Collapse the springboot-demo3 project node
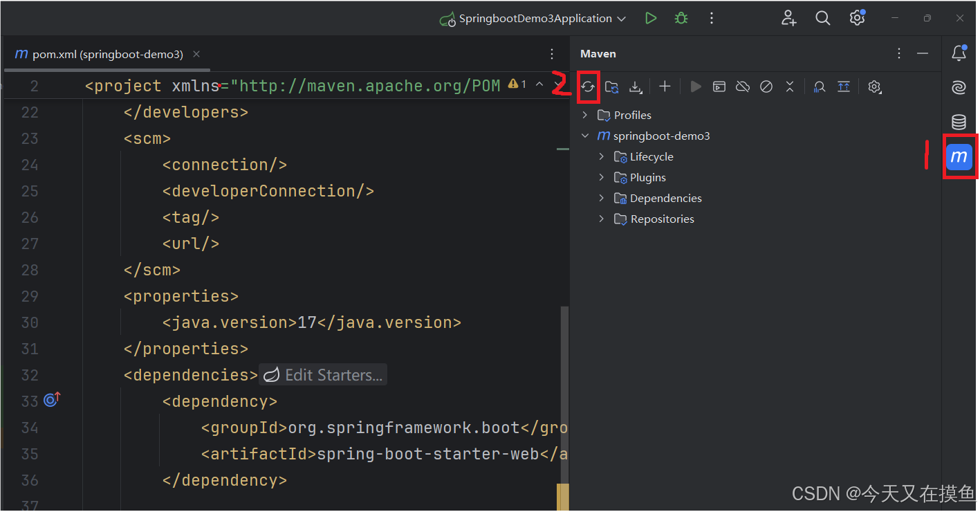The width and height of the screenshot is (980, 512). click(x=585, y=136)
